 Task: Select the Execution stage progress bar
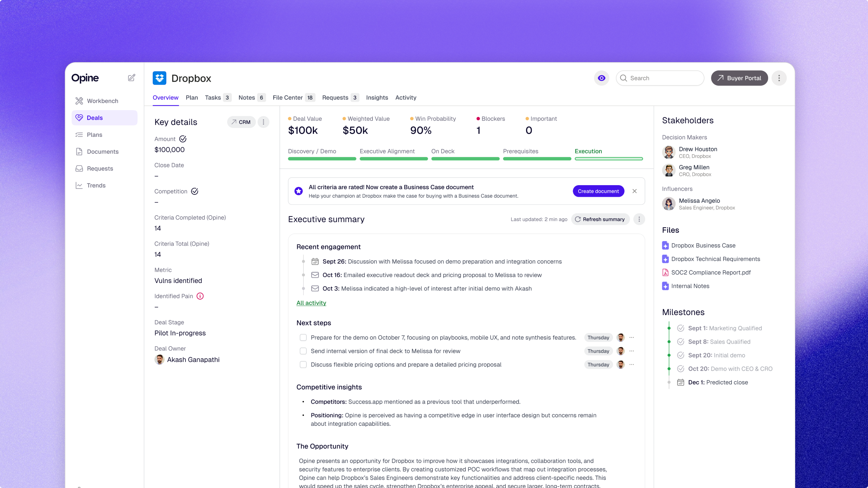click(609, 159)
